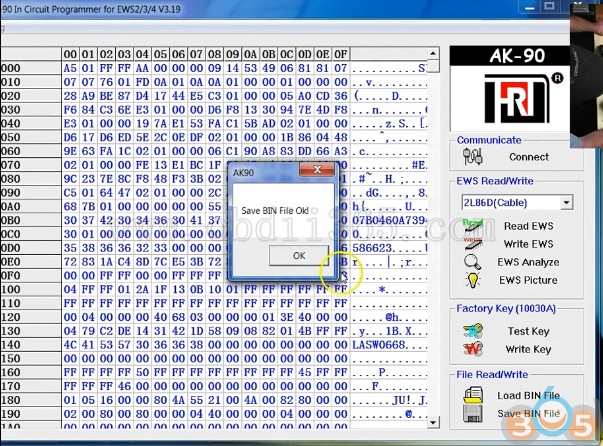Select row header 0E0
Image resolution: width=603 pixels, height=446 pixels.
tap(31, 262)
